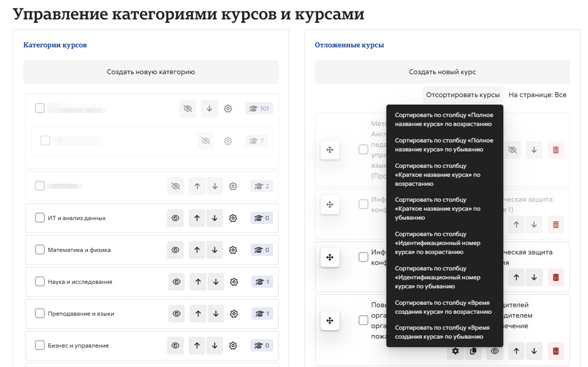
Task: Open settings gear for Наука и исследования
Action: tap(234, 282)
